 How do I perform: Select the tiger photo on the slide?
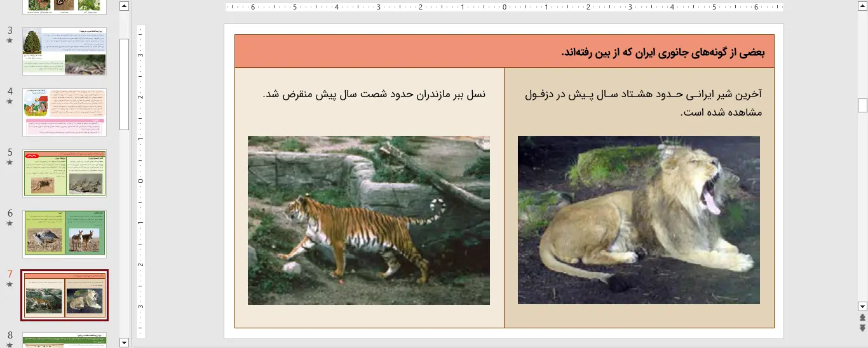369,220
